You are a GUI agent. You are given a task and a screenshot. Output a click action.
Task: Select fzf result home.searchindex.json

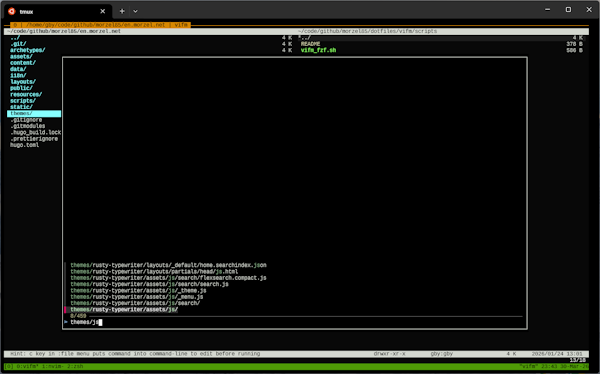tap(168, 265)
